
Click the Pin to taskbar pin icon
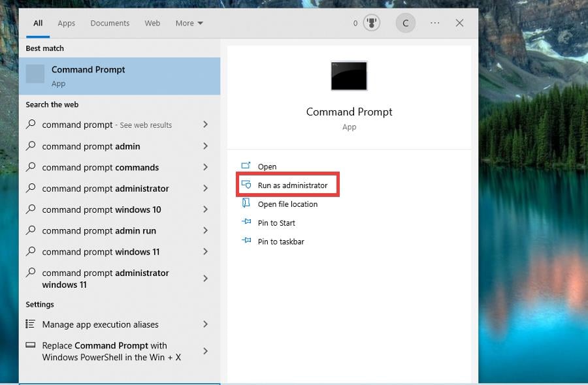click(246, 240)
